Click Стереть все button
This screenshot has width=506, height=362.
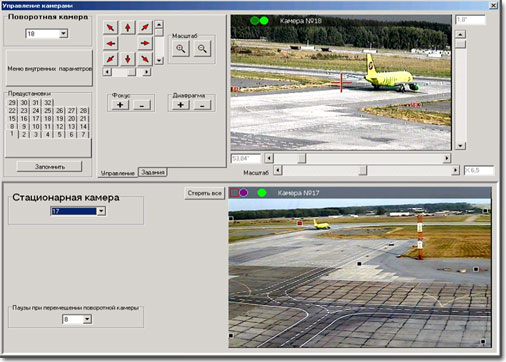(x=204, y=193)
